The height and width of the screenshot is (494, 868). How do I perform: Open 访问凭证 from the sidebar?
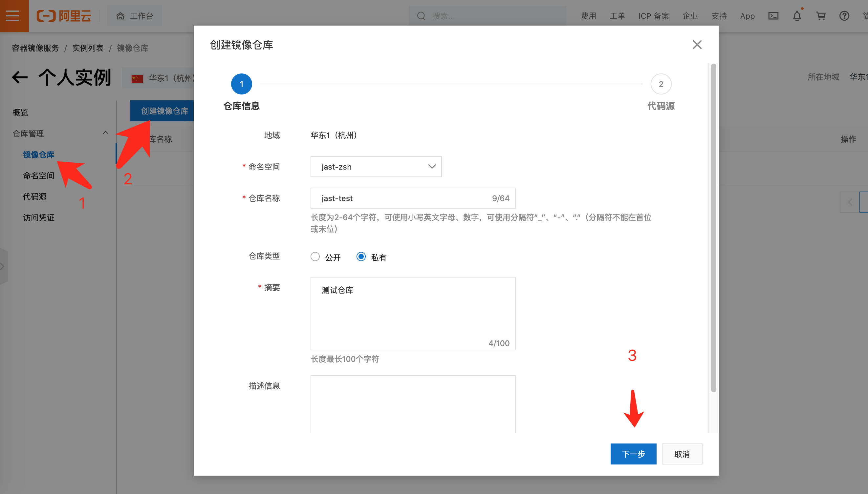pos(38,217)
